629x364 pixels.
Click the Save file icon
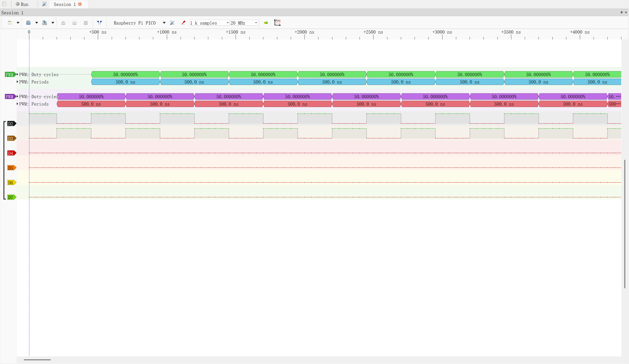pos(45,23)
